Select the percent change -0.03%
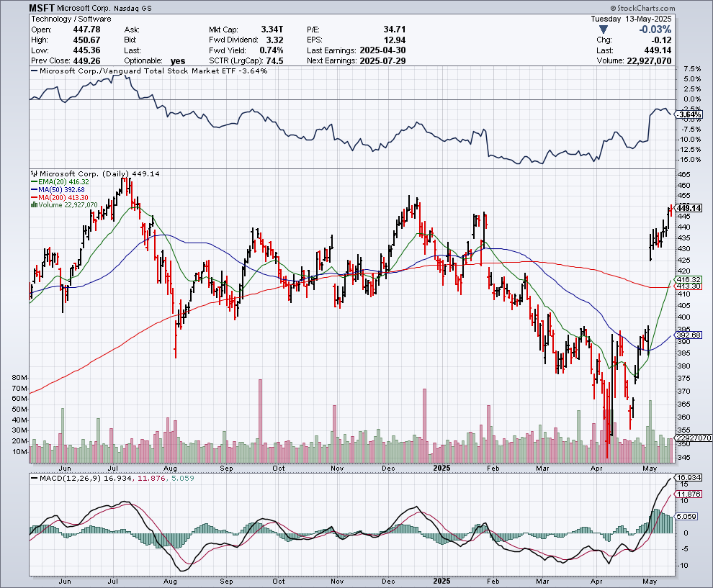This screenshot has width=713, height=588. click(x=655, y=30)
